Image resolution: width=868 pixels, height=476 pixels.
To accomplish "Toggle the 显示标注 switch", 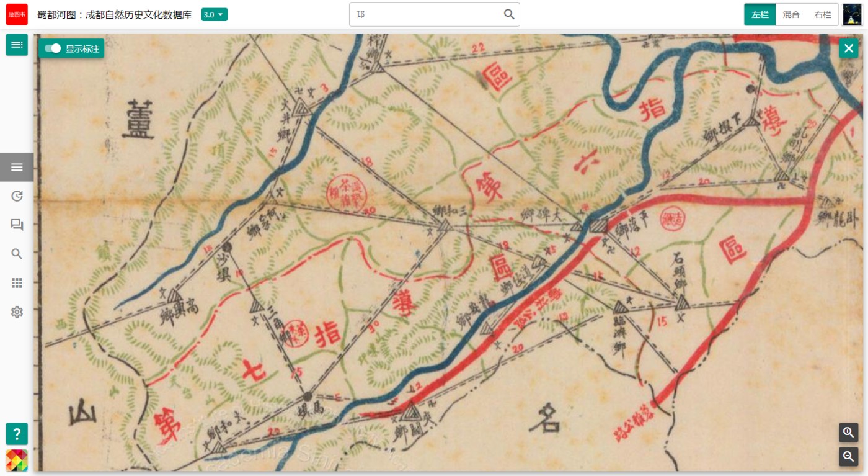I will 53,48.
